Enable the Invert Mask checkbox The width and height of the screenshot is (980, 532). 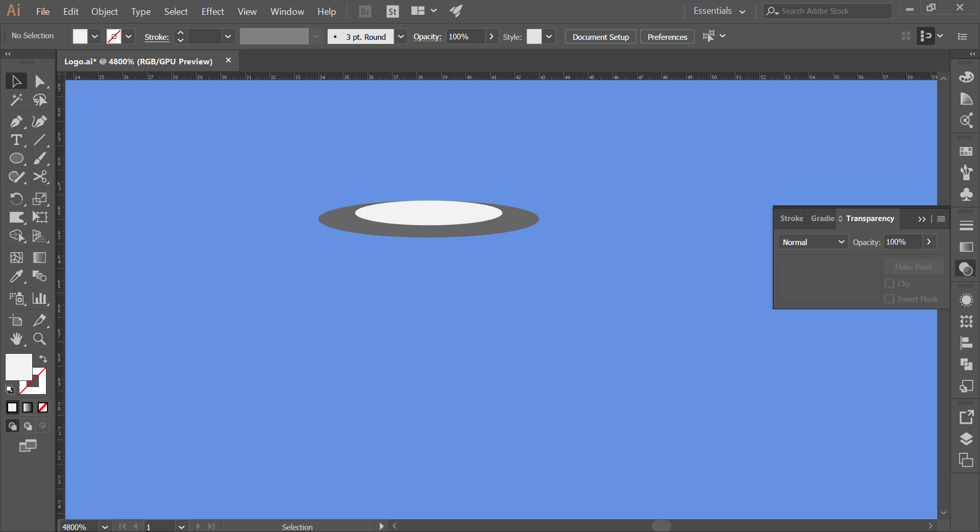[890, 299]
